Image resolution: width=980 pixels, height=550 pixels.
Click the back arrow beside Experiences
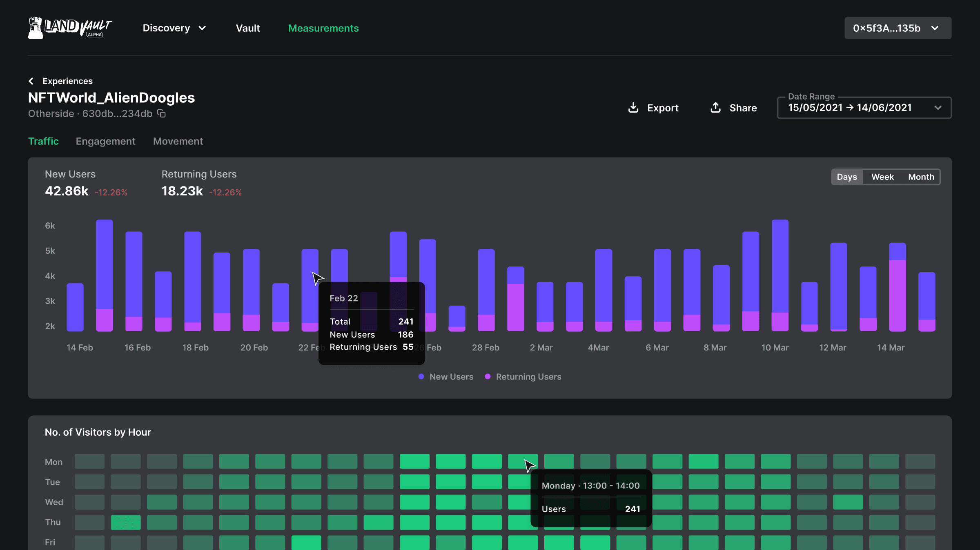[x=31, y=81]
